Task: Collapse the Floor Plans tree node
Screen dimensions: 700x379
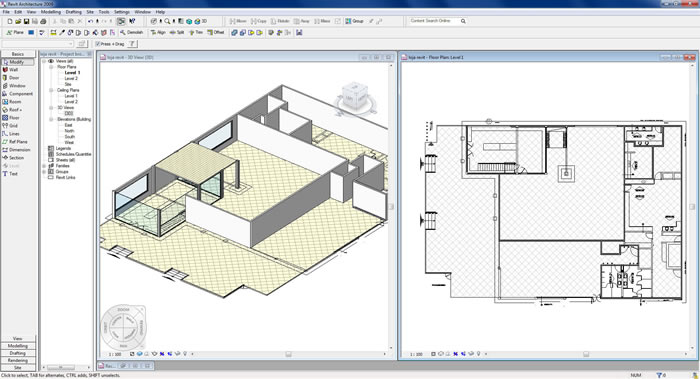Action: (51, 67)
